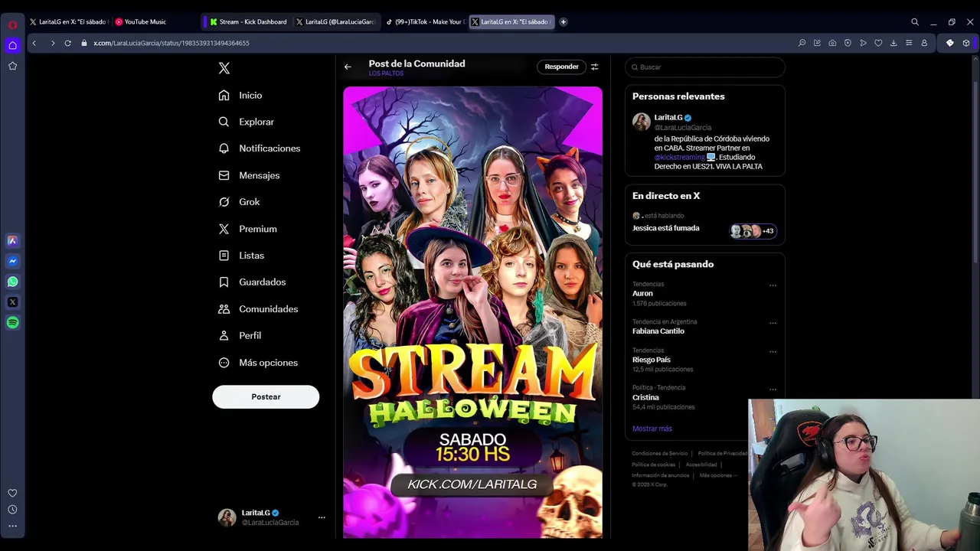Open the Stream Halloween poster image
Screen dimensions: 980x551
click(x=472, y=312)
